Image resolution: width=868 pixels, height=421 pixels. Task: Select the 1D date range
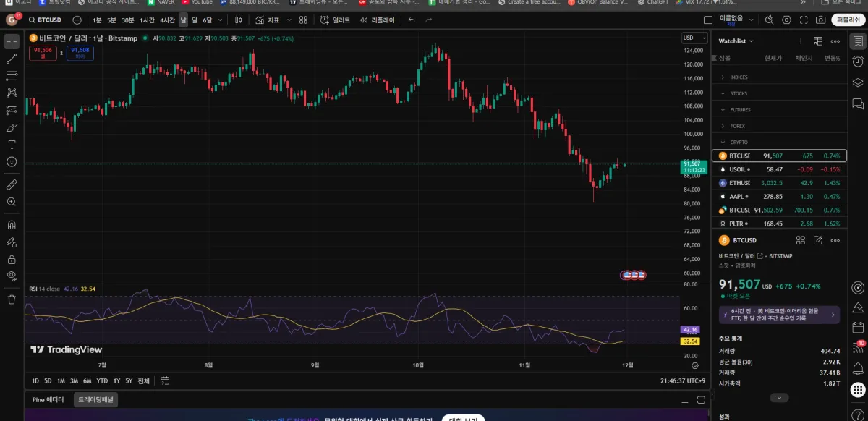point(35,380)
